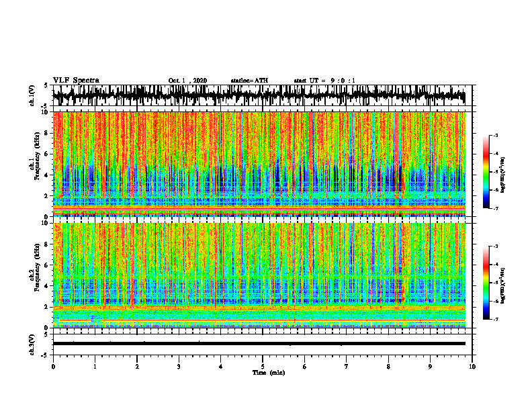The width and height of the screenshot is (532, 411).
Task: Click time axis tick label "9"
Action: tap(430, 367)
